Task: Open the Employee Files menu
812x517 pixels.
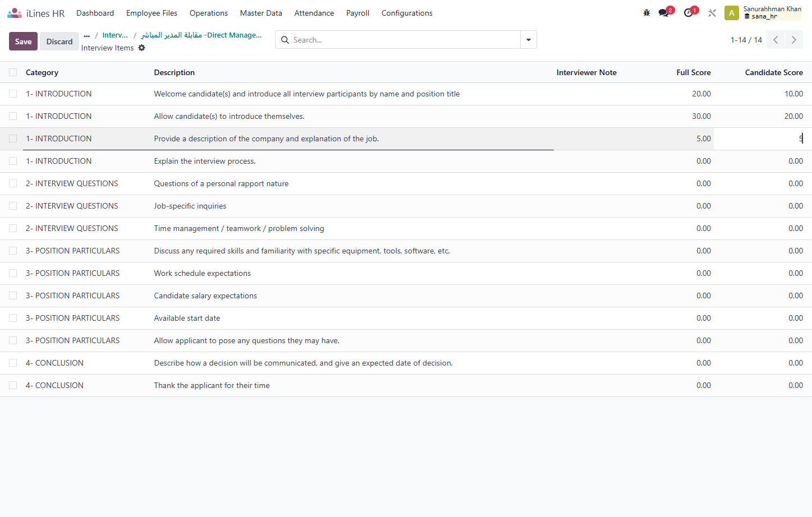Action: coord(152,13)
